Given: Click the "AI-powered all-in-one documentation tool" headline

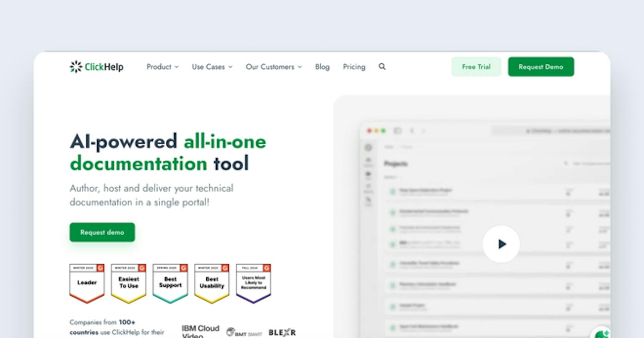Looking at the screenshot, I should click(x=168, y=152).
